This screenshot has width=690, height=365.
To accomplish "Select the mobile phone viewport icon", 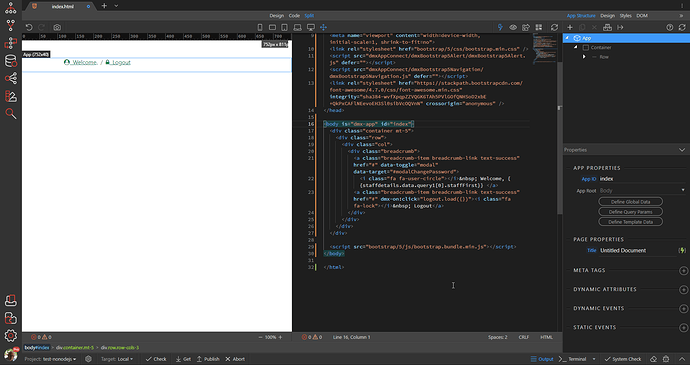I will (260, 27).
